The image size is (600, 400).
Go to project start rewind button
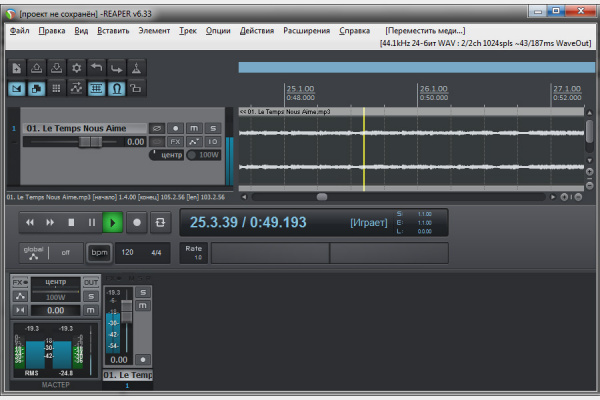coord(29,222)
